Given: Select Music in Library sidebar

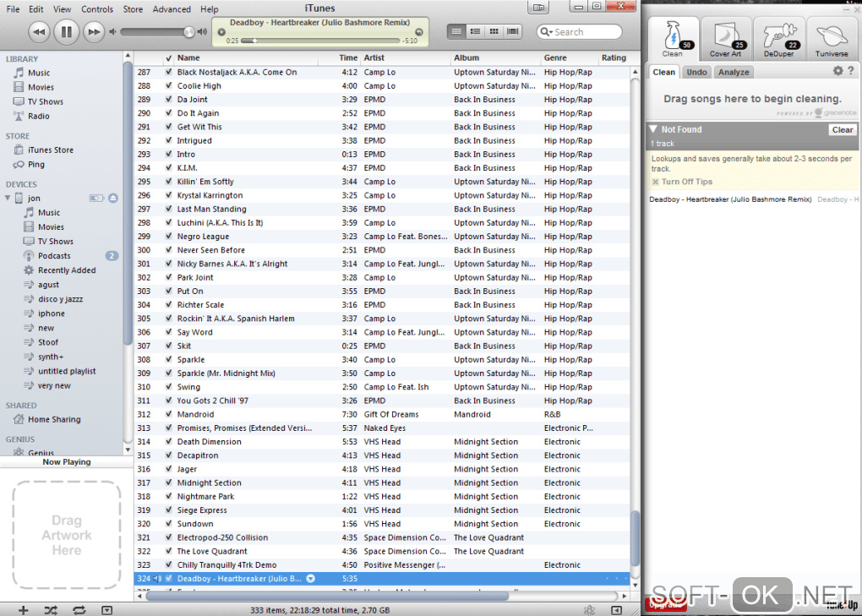Looking at the screenshot, I should click(x=39, y=73).
